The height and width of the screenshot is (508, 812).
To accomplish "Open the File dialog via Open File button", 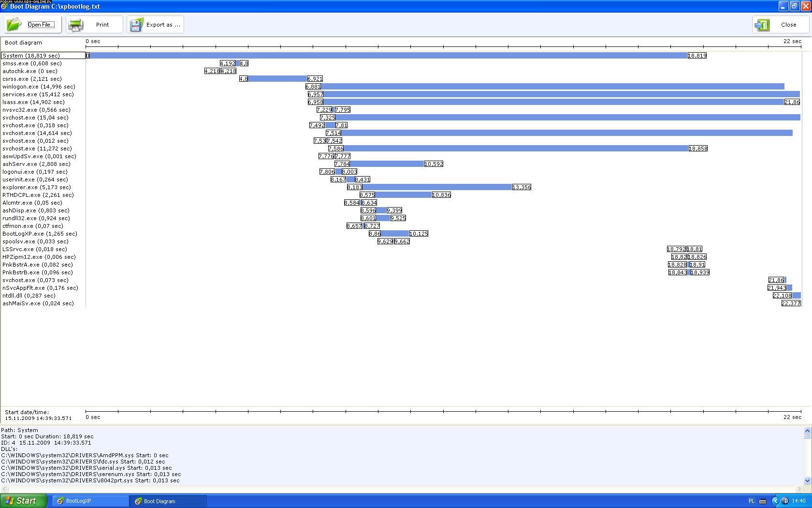I will (x=33, y=25).
